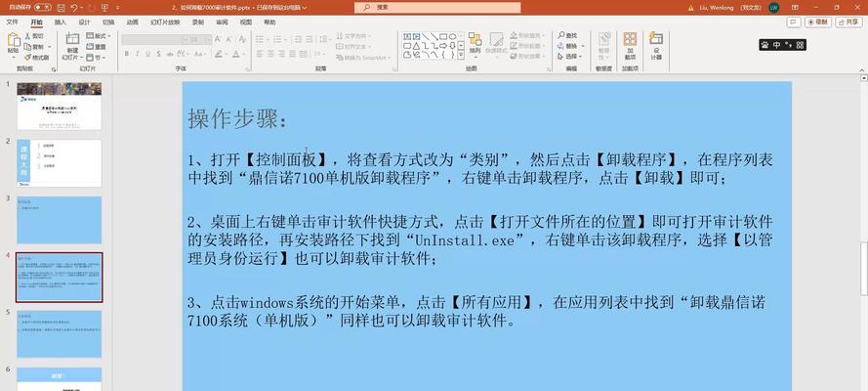Toggle the AutoSave (自动保存) switch
The width and height of the screenshot is (868, 391).
click(43, 8)
